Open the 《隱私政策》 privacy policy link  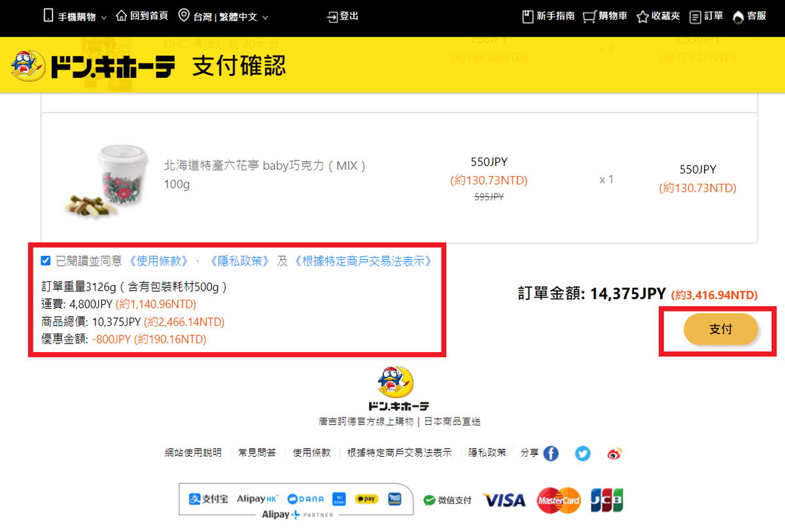pos(239,261)
